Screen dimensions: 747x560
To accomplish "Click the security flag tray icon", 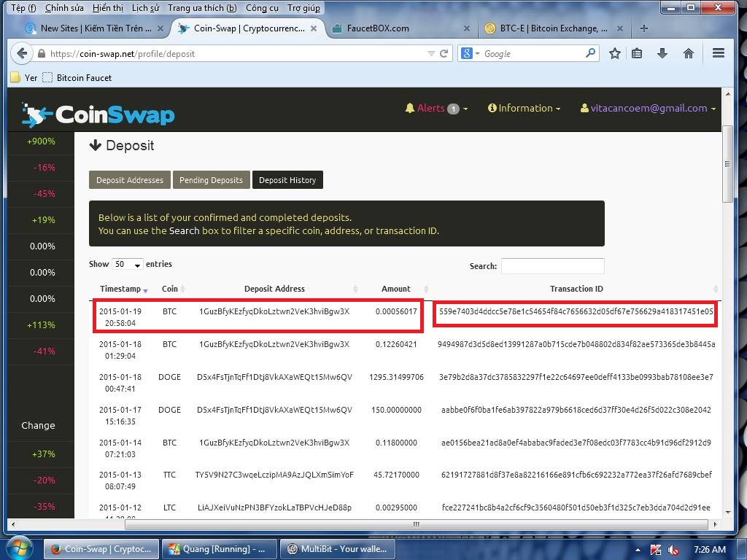I will tap(656, 550).
